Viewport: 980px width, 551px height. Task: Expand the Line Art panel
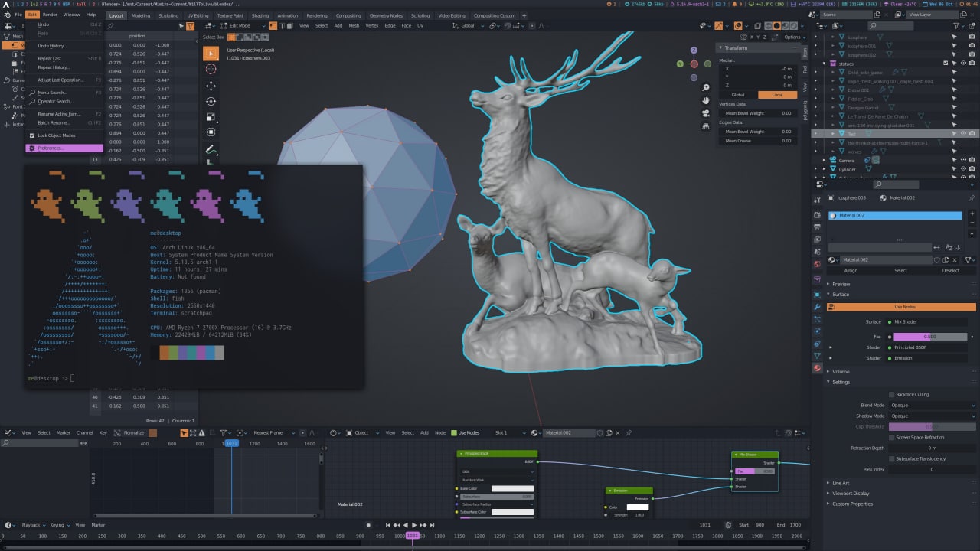tap(841, 483)
